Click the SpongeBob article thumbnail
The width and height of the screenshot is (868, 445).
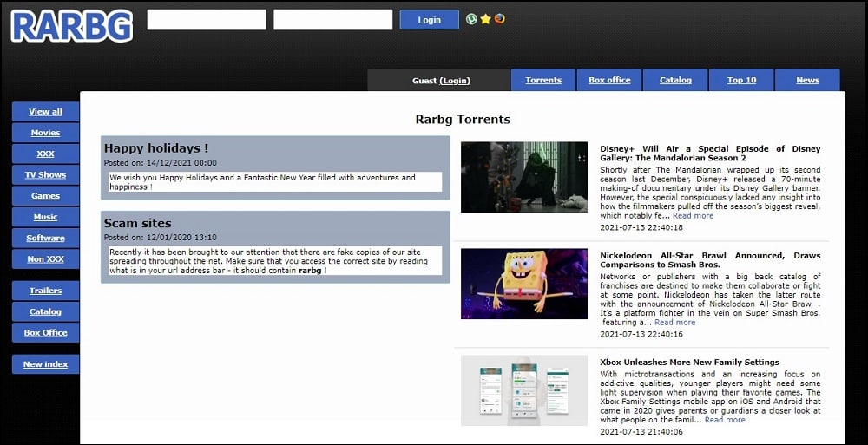tap(524, 284)
